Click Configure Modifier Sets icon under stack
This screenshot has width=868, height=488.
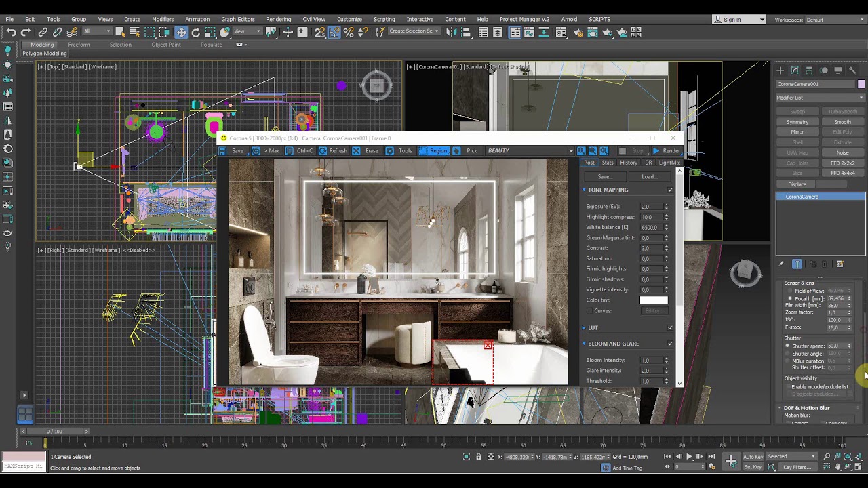[x=840, y=264]
